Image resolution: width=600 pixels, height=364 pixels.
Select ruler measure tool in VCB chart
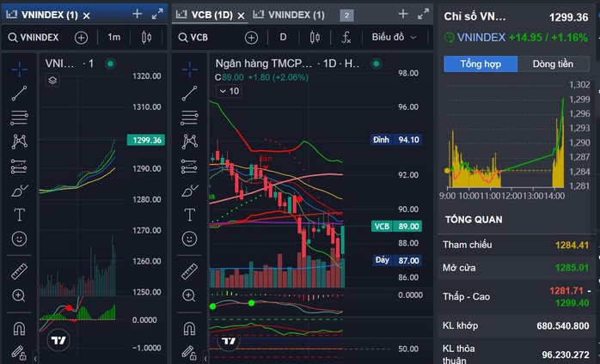(x=189, y=271)
